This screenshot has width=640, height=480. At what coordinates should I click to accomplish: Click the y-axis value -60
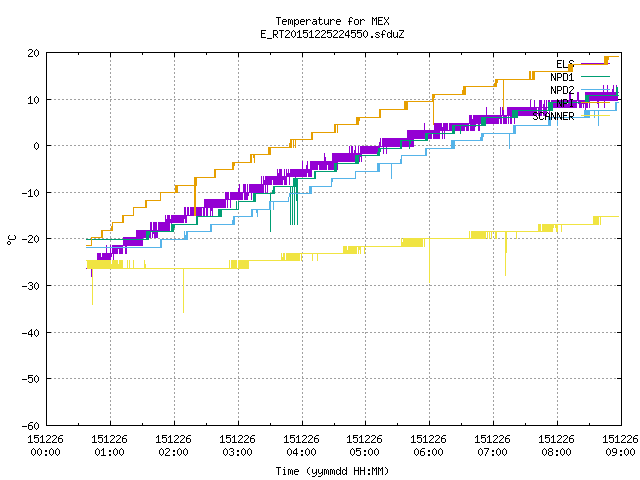pos(31,426)
